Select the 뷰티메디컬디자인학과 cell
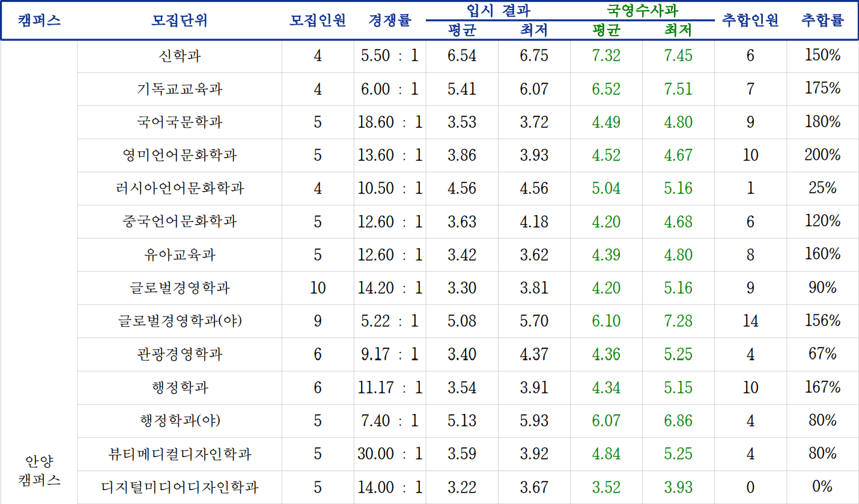Screen dimensions: 859x504 click(180, 453)
